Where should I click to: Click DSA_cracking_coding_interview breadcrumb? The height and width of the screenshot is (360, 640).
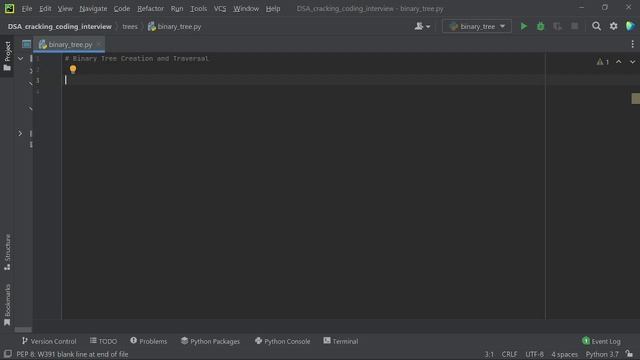60,27
